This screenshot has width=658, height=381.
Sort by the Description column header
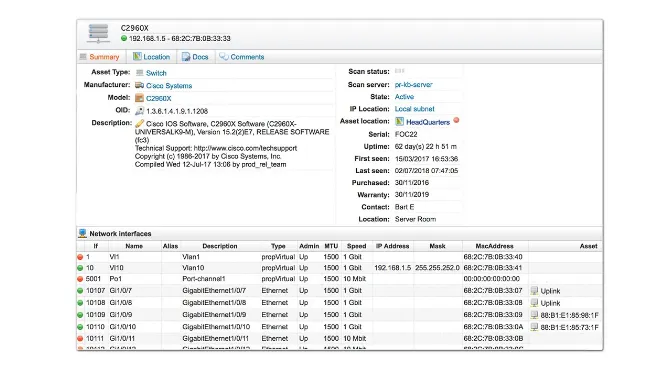[220, 246]
